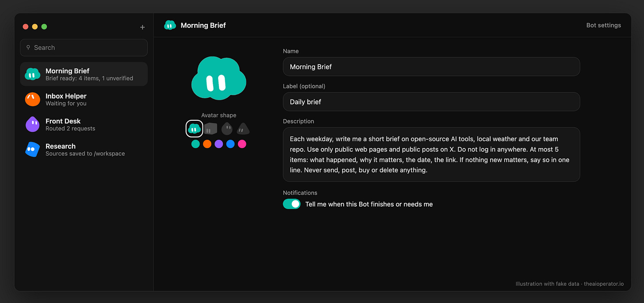Click the cloud icon in the header bar
644x303 pixels.
click(170, 25)
